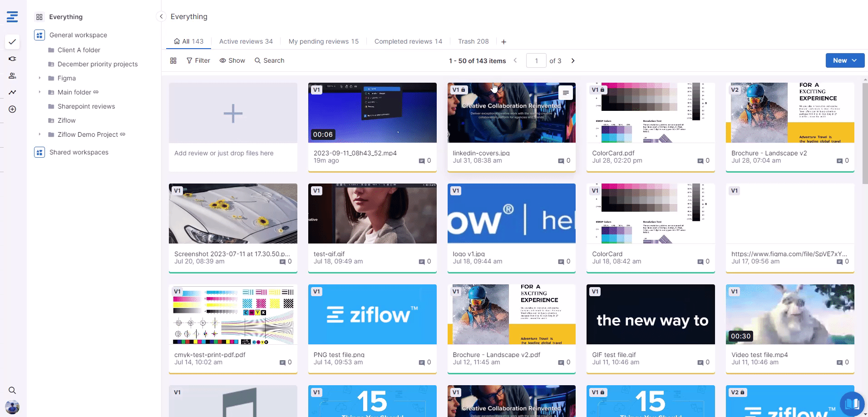
Task: Open the people/contacts icon in left rail
Action: 12,76
